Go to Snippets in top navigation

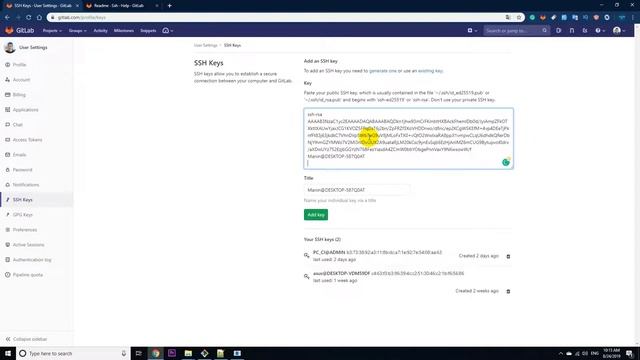point(148,31)
